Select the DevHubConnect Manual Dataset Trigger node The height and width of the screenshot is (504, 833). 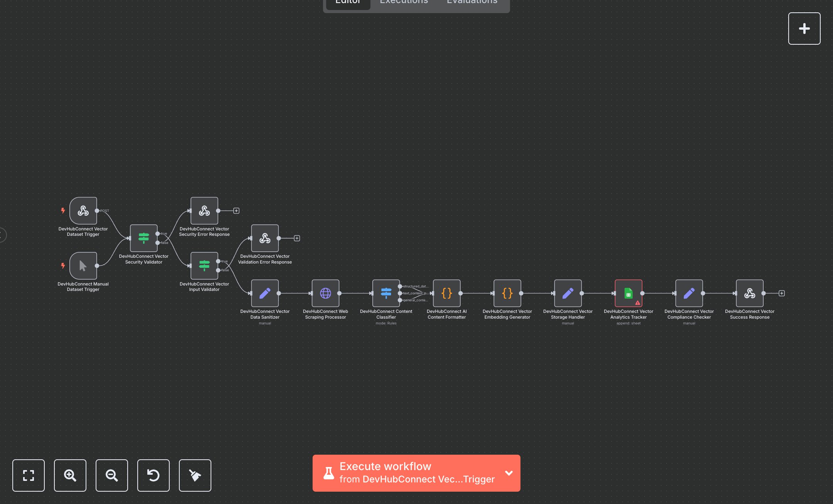click(x=83, y=266)
